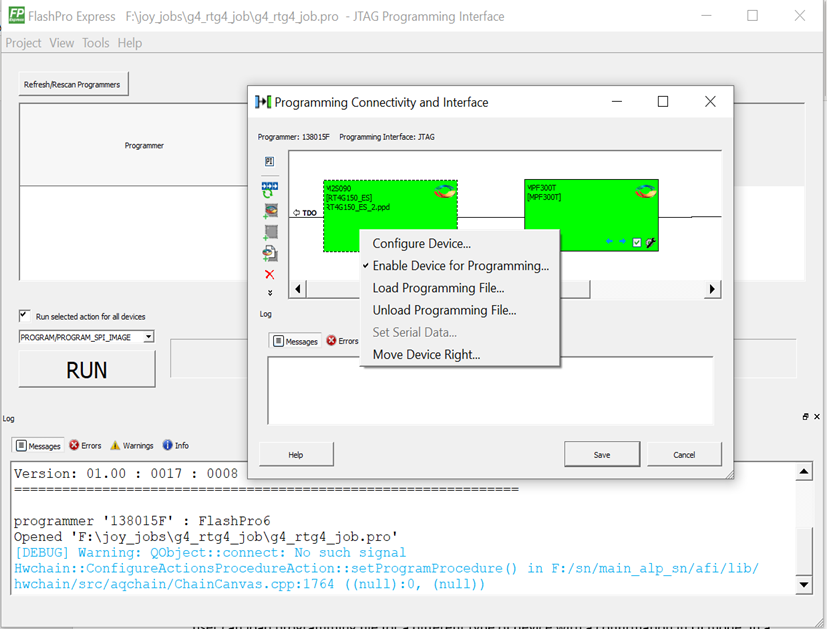Open the PROGRAM/PROGRAM_SPI_IMAGE action dropdown
Screen dimensions: 827x629
pos(148,337)
